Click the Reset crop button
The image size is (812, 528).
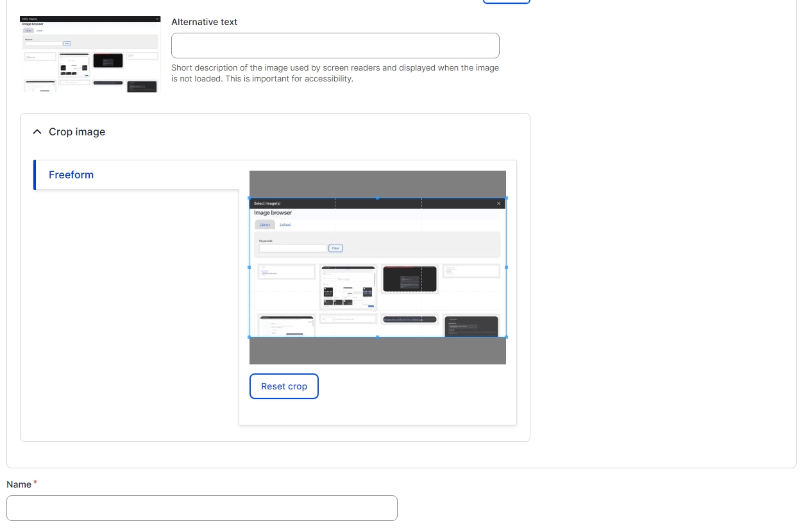point(284,386)
